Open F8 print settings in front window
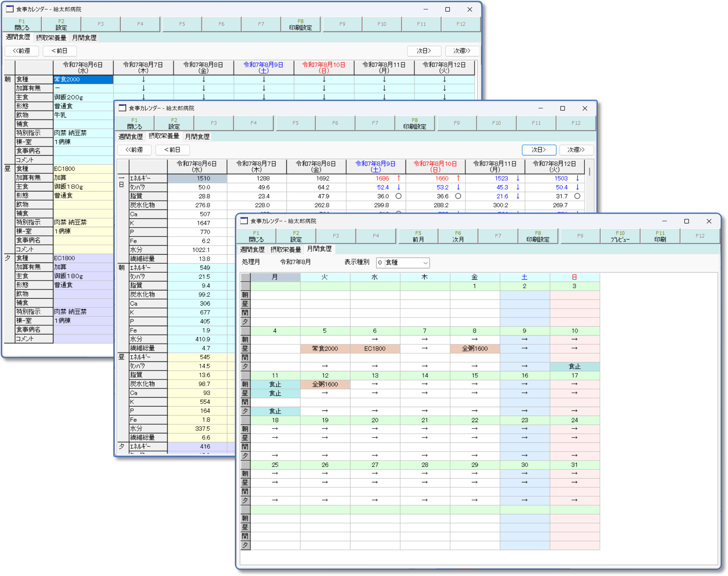 [538, 236]
